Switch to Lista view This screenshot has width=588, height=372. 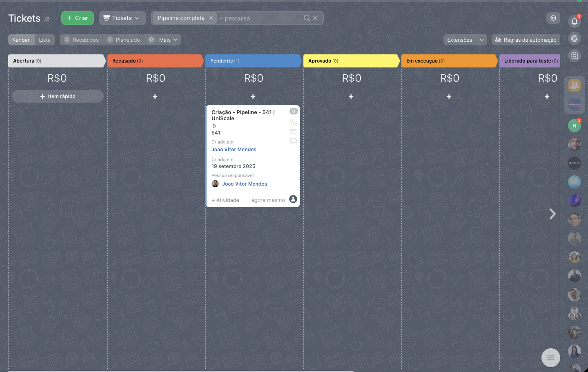(x=45, y=40)
